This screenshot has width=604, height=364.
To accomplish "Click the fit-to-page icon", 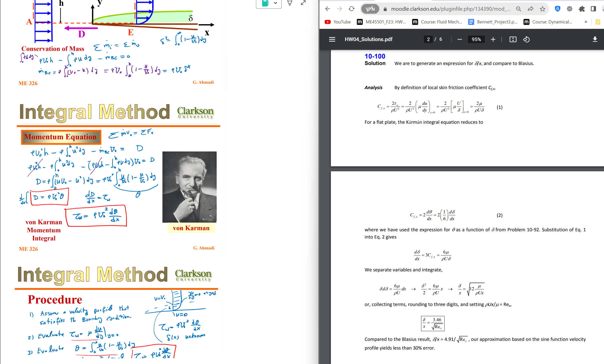I will click(513, 39).
